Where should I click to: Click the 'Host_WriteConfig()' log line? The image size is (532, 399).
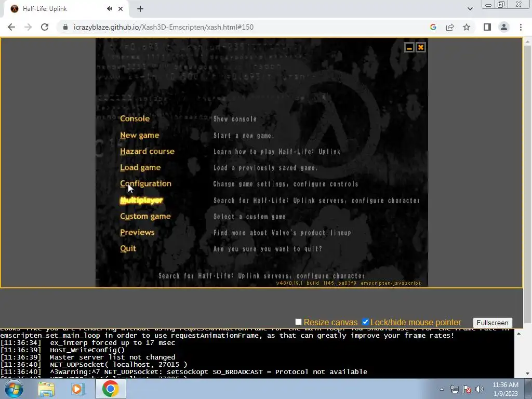click(x=87, y=350)
